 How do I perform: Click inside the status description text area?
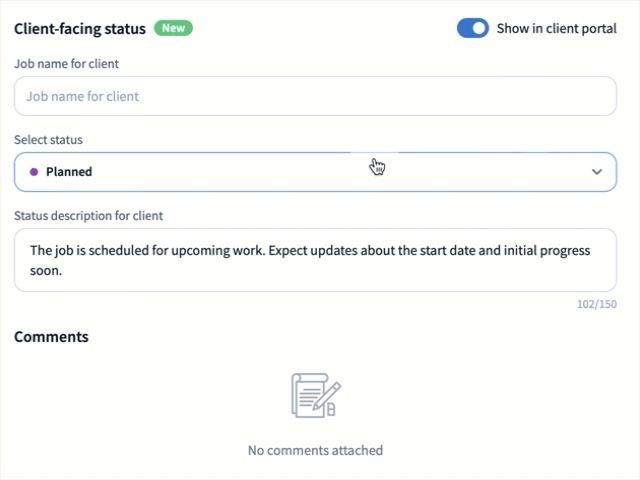click(315, 260)
